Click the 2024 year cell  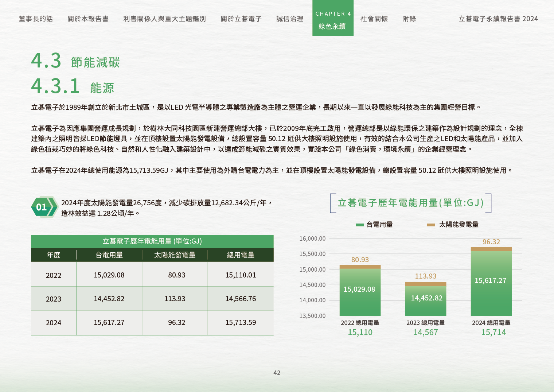(54, 323)
